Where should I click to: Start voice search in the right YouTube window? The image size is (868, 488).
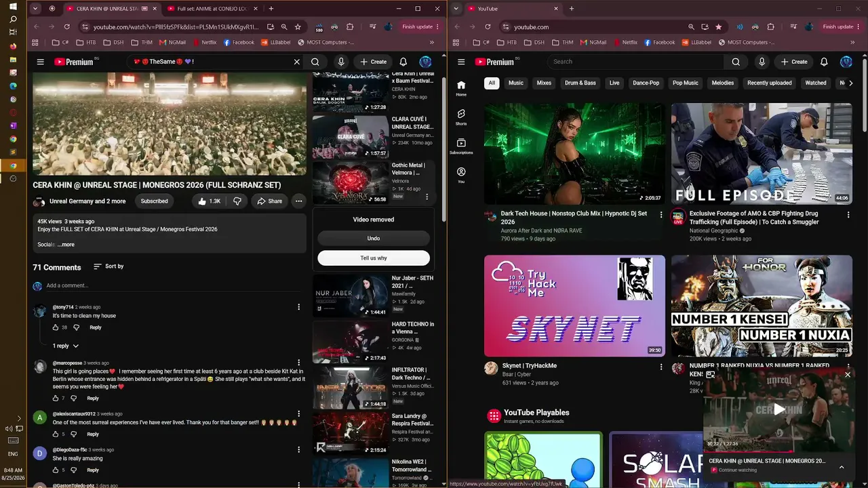[762, 62]
